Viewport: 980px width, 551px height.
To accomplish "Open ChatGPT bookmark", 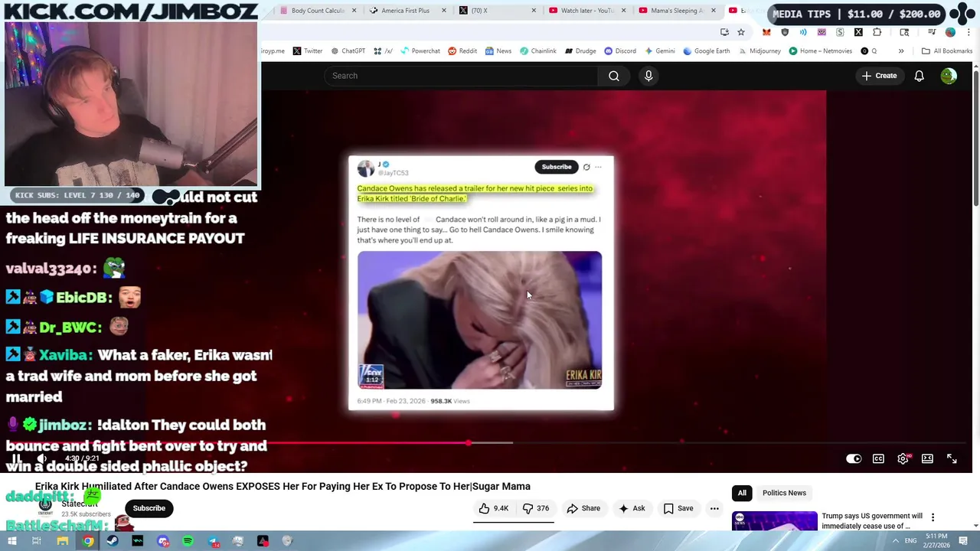I will point(348,51).
